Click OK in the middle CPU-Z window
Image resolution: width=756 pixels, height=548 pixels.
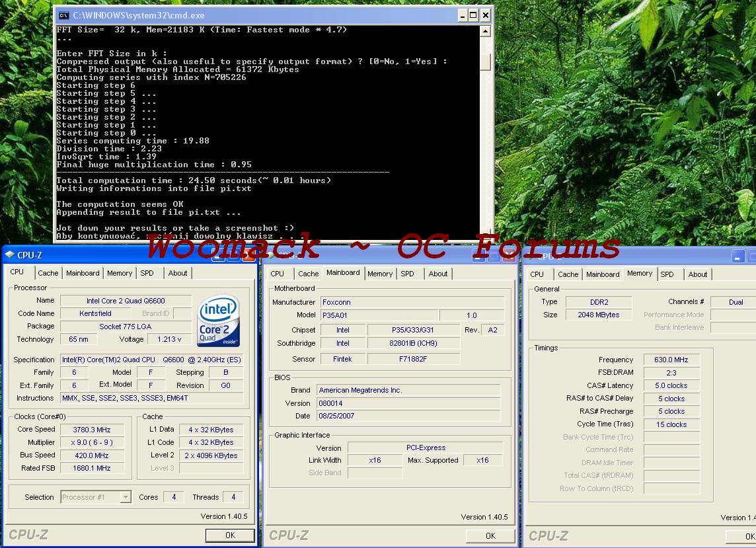coord(490,535)
